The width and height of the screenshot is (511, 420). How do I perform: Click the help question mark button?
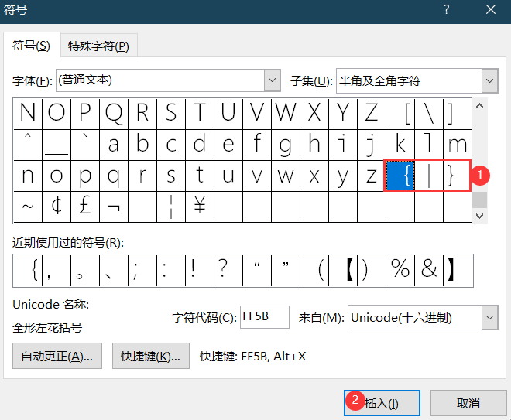[x=447, y=9]
